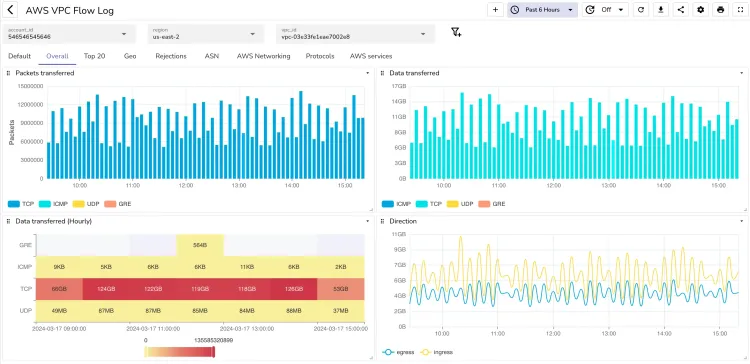The height and width of the screenshot is (364, 750).
Task: Switch to Overall tab
Action: click(x=57, y=56)
